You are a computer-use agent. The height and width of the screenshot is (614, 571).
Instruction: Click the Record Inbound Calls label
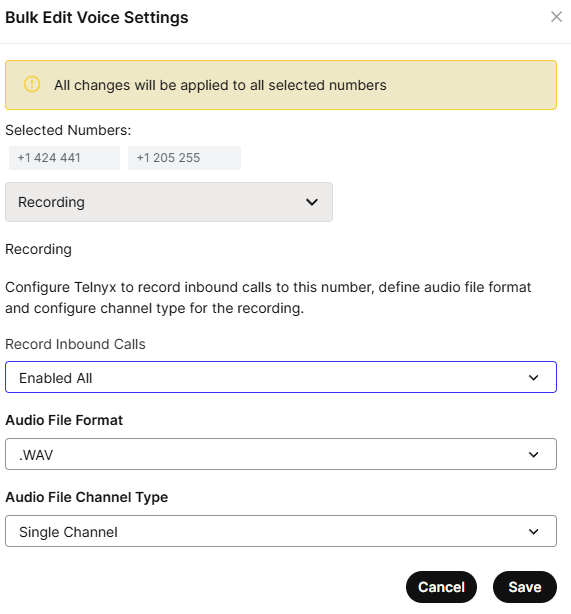[75, 344]
